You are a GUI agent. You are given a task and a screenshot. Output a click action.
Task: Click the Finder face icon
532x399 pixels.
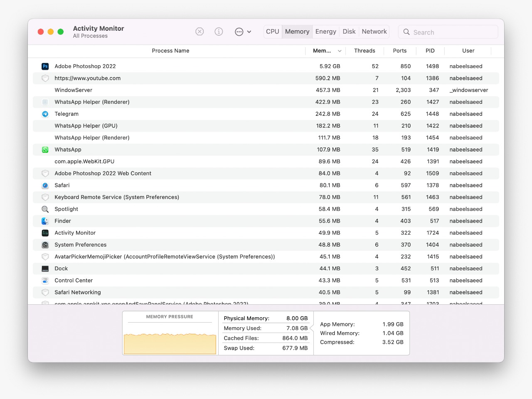pos(45,221)
